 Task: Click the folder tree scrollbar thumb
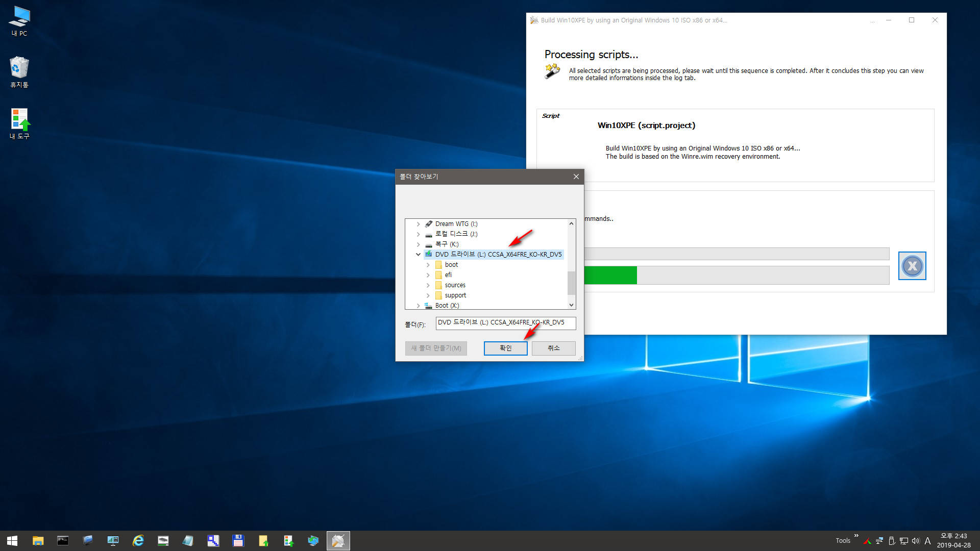click(x=571, y=283)
